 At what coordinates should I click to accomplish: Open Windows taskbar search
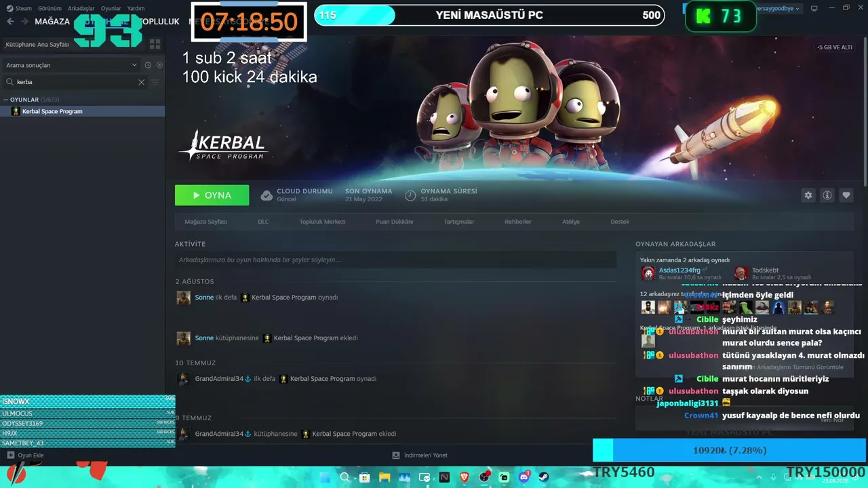coord(344,477)
